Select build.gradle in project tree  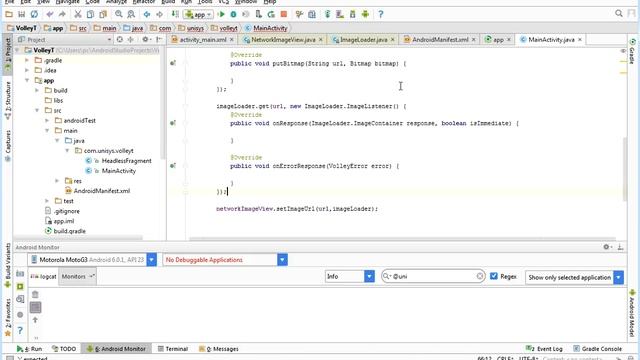pyautogui.click(x=69, y=231)
